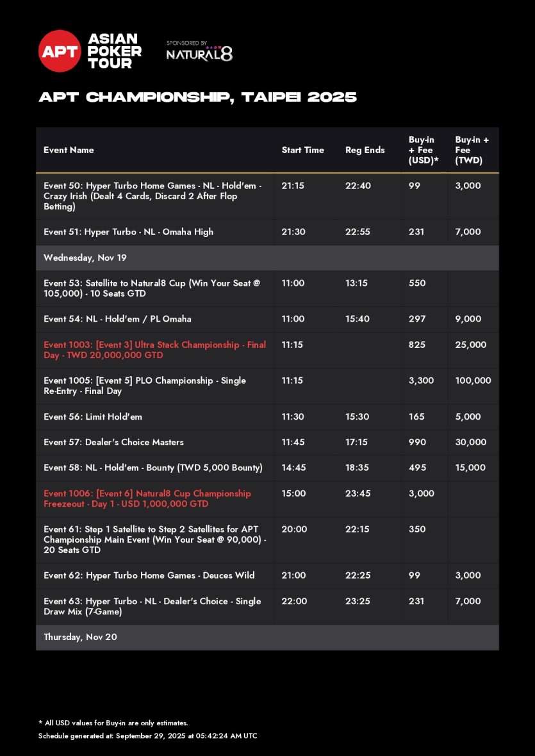The width and height of the screenshot is (535, 756).
Task: Open Event 1006 Natural8 Cup Championship link
Action: click(147, 498)
